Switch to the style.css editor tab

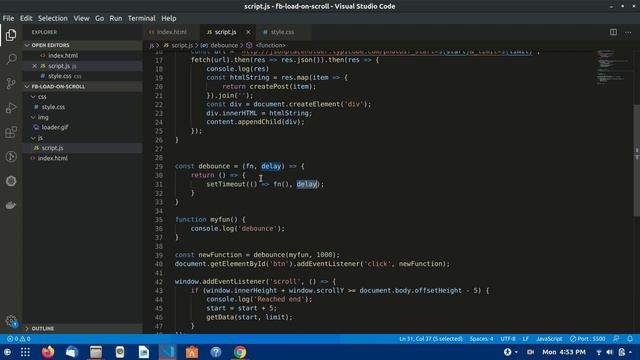click(282, 32)
